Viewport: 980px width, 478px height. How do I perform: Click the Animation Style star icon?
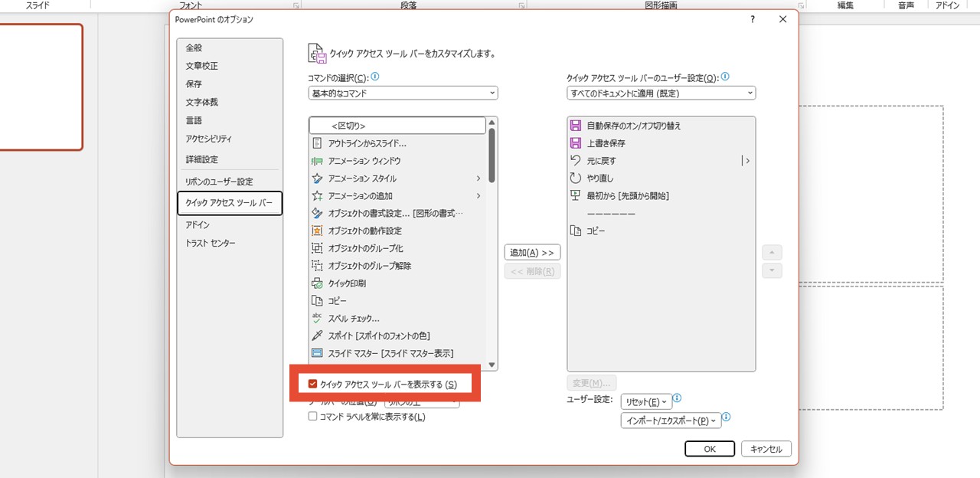[x=317, y=178]
